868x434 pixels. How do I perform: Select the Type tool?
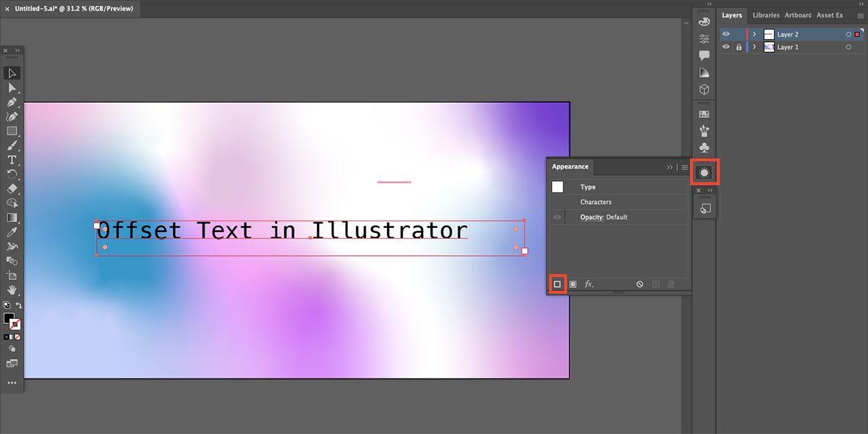pyautogui.click(x=12, y=160)
